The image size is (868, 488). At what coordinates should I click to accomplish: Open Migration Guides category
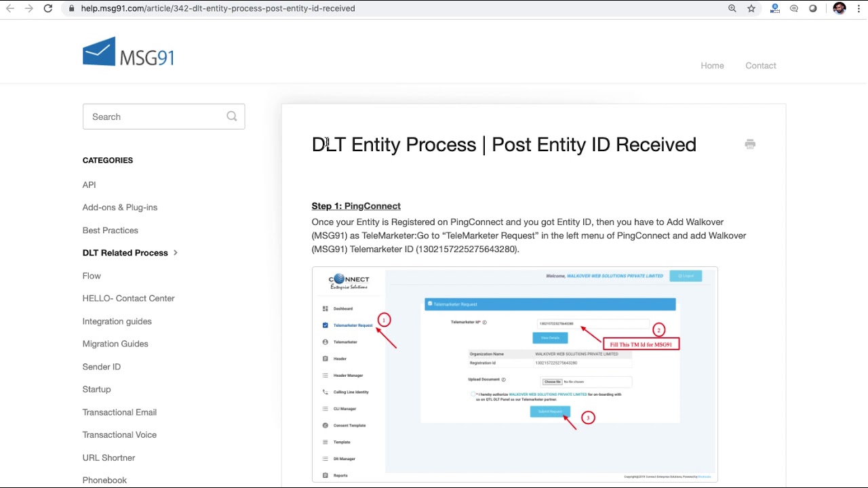pyautogui.click(x=115, y=344)
